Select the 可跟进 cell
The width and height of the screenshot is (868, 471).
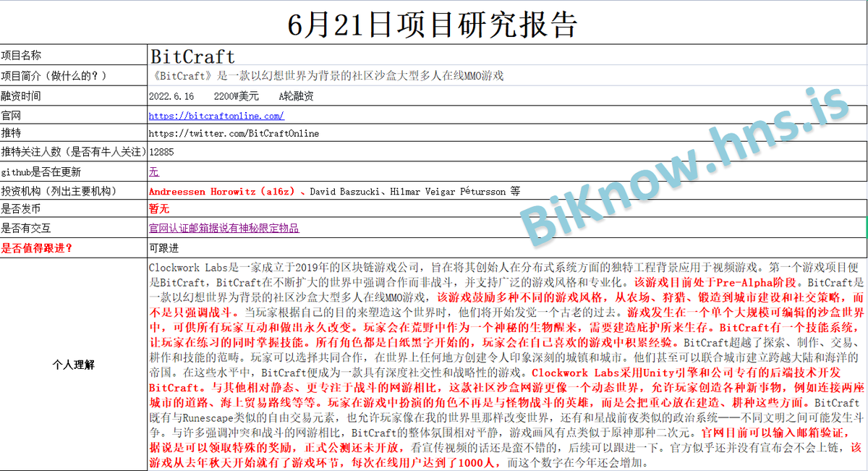[x=507, y=247]
